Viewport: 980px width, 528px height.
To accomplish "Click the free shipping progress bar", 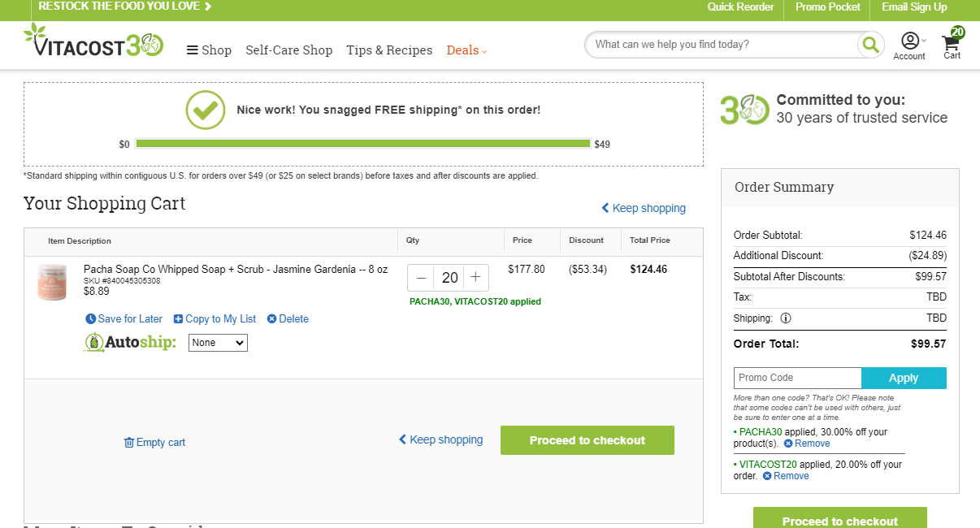I will (363, 144).
